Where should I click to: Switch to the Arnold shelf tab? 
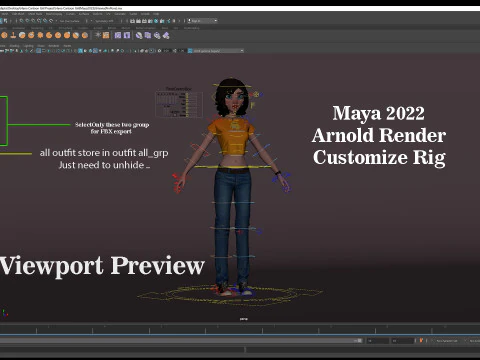click(x=98, y=28)
